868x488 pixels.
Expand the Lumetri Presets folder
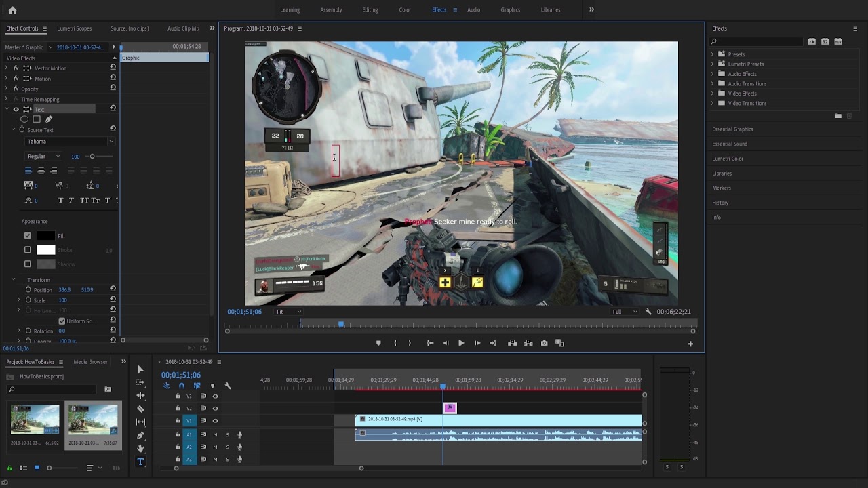pos(713,64)
